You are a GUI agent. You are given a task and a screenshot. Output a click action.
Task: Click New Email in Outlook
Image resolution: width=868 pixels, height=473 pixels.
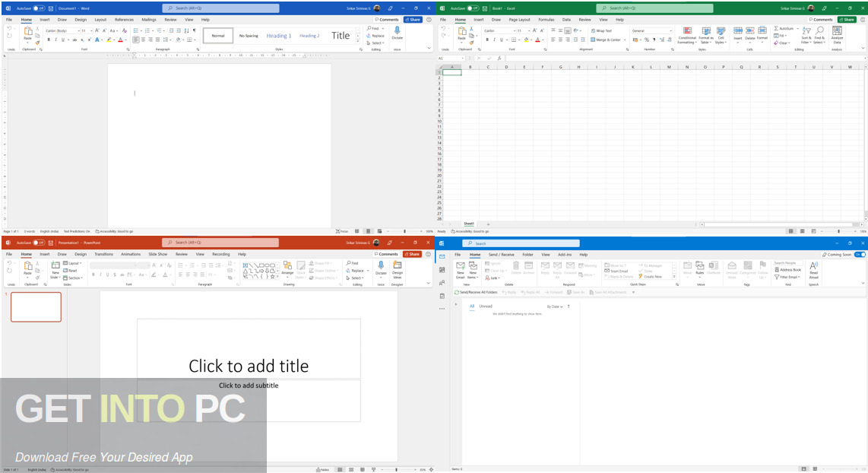coord(460,270)
